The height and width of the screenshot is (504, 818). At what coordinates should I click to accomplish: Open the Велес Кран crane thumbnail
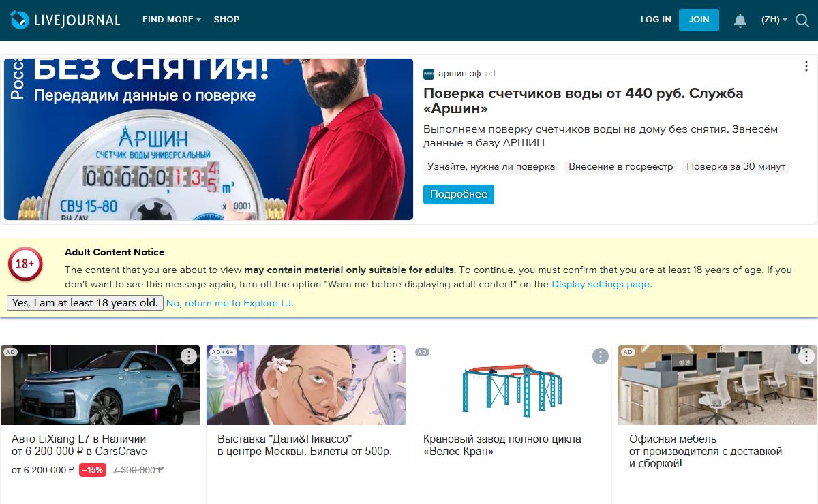[x=512, y=385]
